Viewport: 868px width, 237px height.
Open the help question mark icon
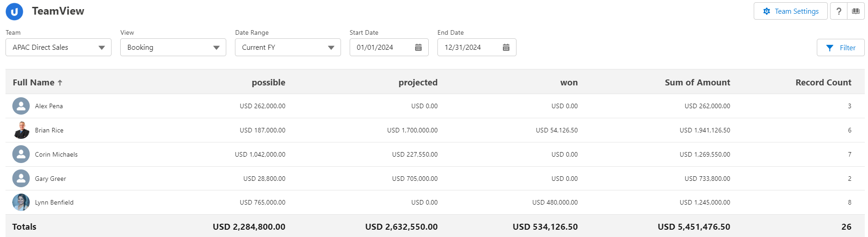click(838, 11)
